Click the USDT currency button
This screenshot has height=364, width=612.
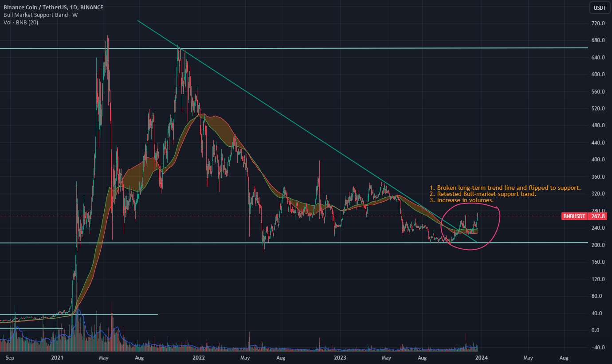pyautogui.click(x=600, y=8)
